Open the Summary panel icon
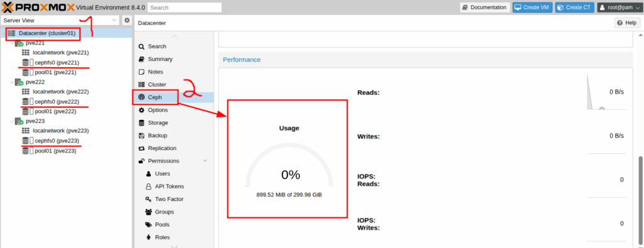The height and width of the screenshot is (248, 644). coord(142,59)
